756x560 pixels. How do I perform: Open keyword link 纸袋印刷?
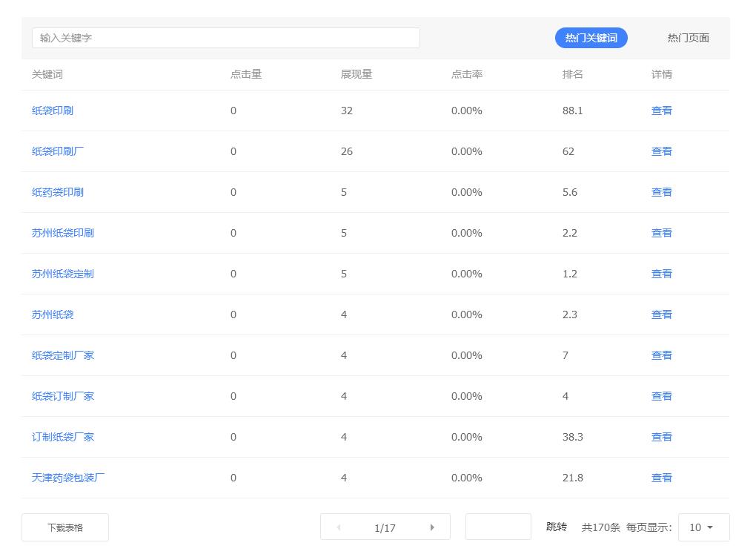(x=52, y=111)
